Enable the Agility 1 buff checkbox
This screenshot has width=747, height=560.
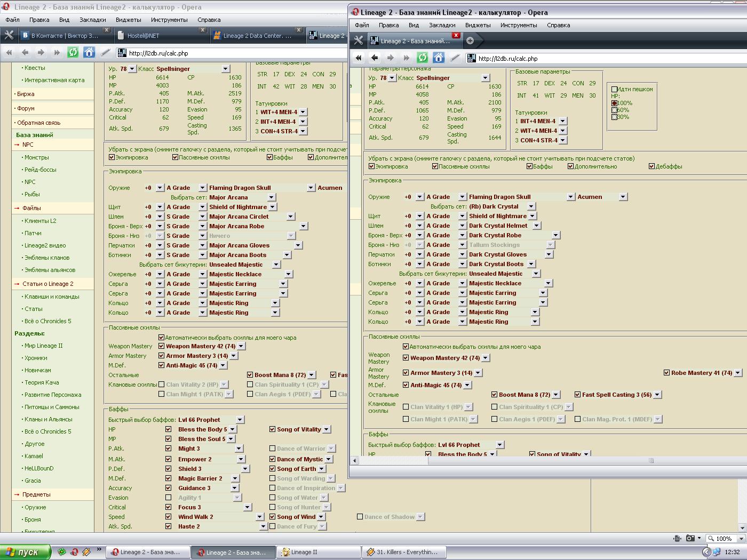click(x=169, y=498)
